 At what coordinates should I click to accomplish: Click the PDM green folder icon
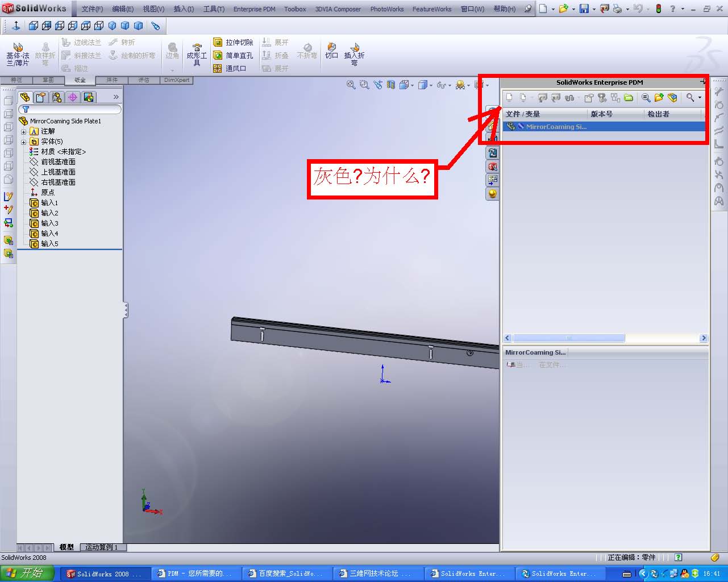pos(629,98)
